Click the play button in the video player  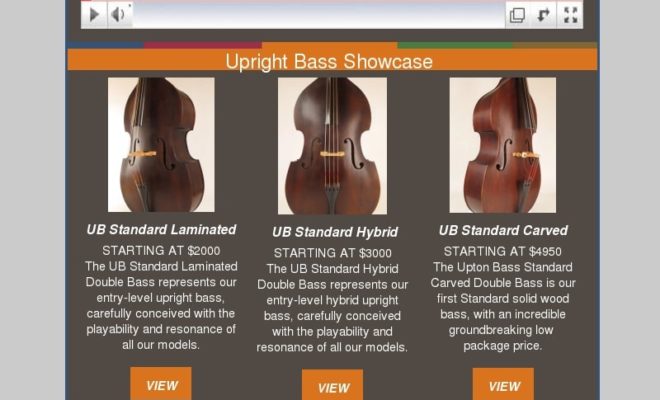94,15
